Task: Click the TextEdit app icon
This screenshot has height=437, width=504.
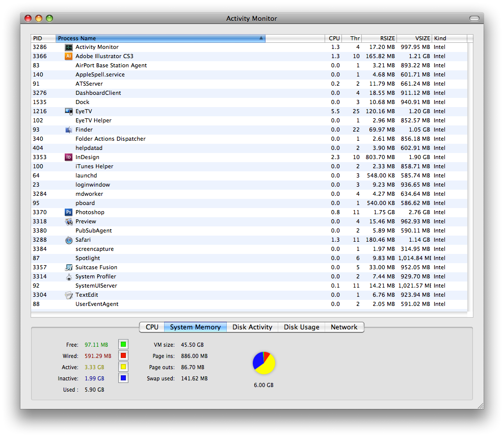Action: tap(68, 295)
